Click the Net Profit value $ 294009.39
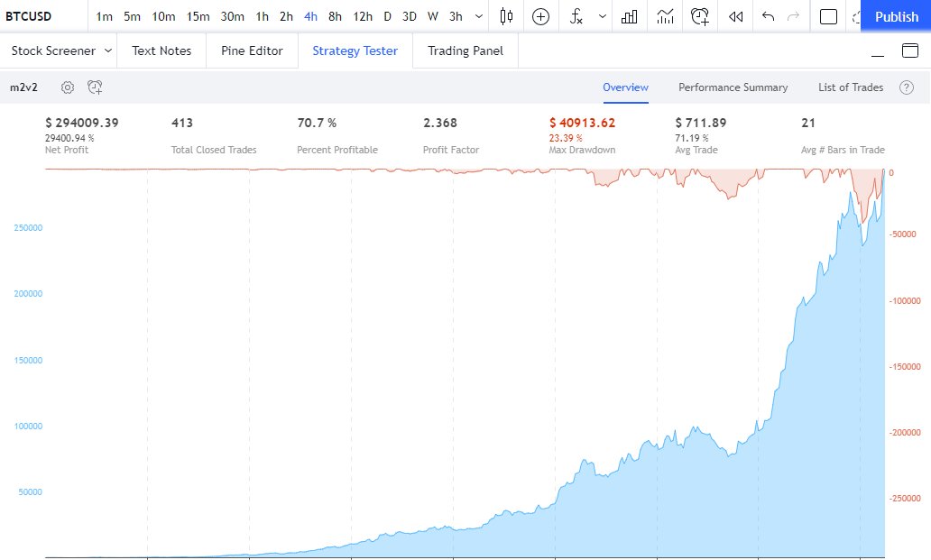This screenshot has width=931, height=560. click(82, 123)
